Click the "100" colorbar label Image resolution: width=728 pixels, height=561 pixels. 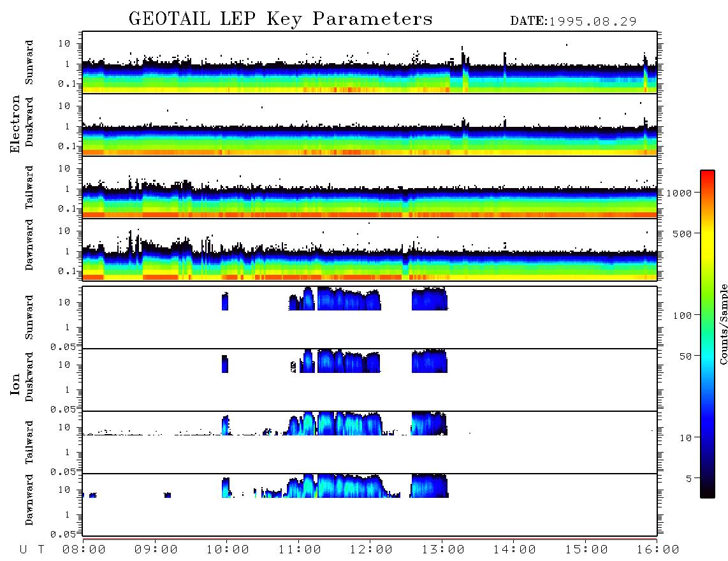click(x=682, y=316)
